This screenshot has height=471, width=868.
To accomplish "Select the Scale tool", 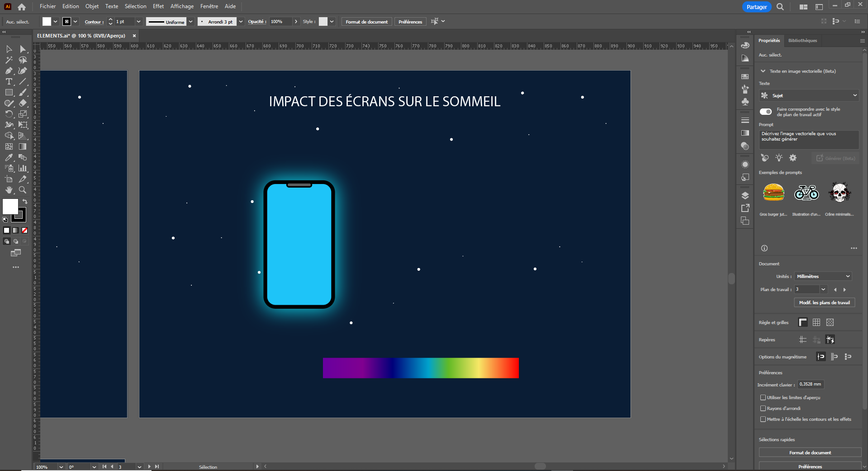I will click(x=23, y=114).
